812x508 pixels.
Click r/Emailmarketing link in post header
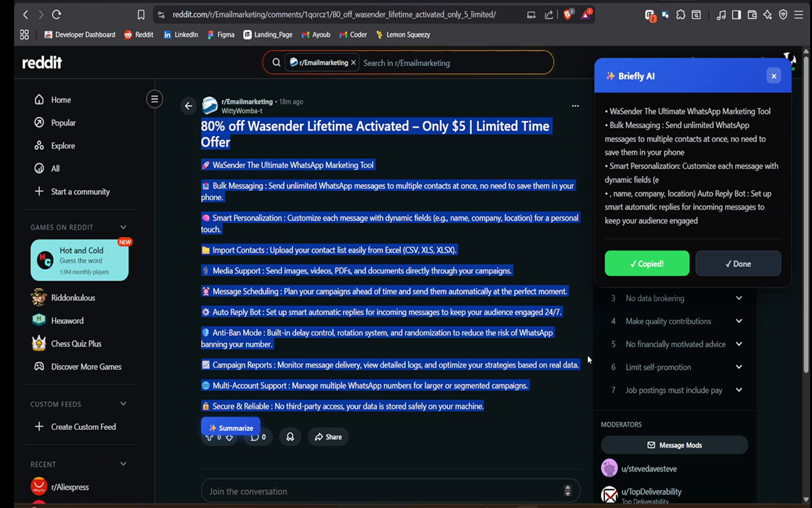[x=247, y=102]
